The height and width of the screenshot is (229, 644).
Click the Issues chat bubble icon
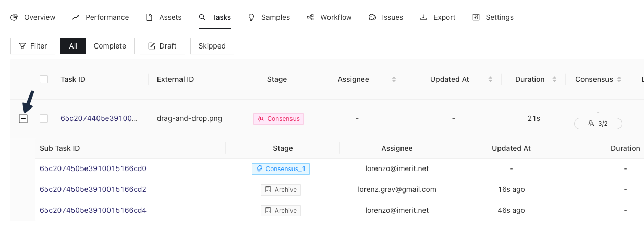coord(372,17)
